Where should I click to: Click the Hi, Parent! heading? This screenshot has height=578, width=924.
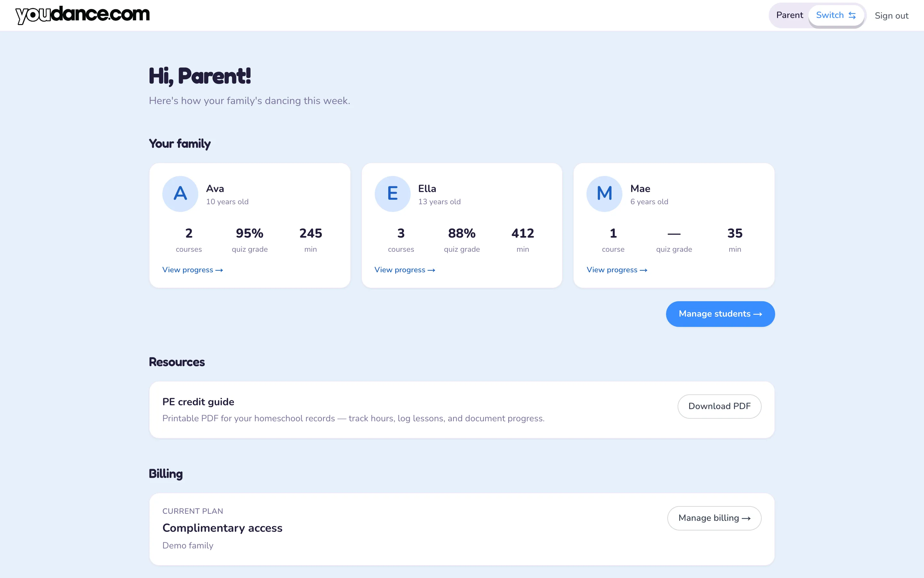[x=200, y=76]
